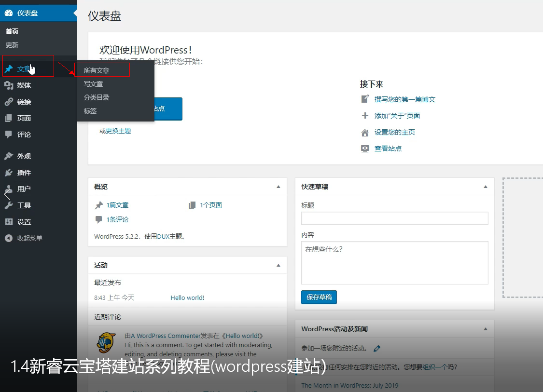Image resolution: width=543 pixels, height=392 pixels.
Task: Click the 收起菜单 collapse arrow icon
Action: tap(9, 238)
